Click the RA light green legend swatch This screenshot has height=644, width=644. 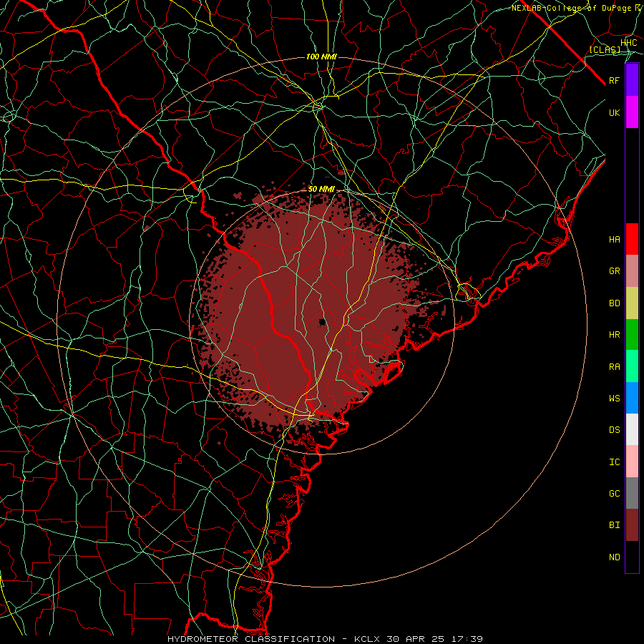click(x=632, y=366)
